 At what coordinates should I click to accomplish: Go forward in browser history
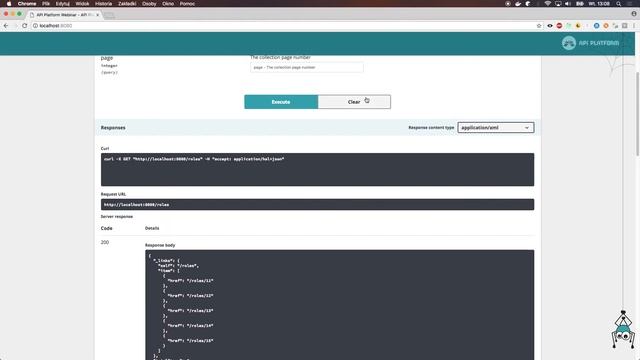15,25
